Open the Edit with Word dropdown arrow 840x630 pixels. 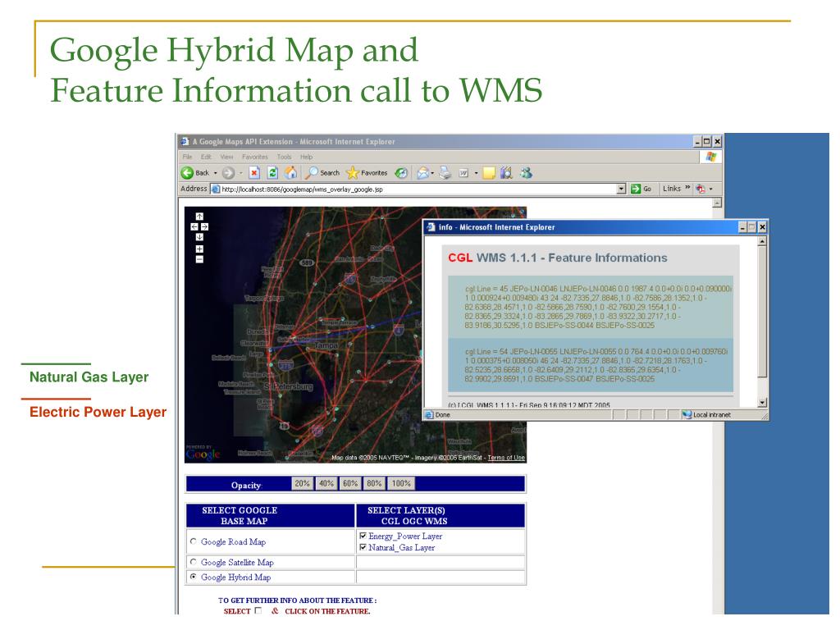476,173
